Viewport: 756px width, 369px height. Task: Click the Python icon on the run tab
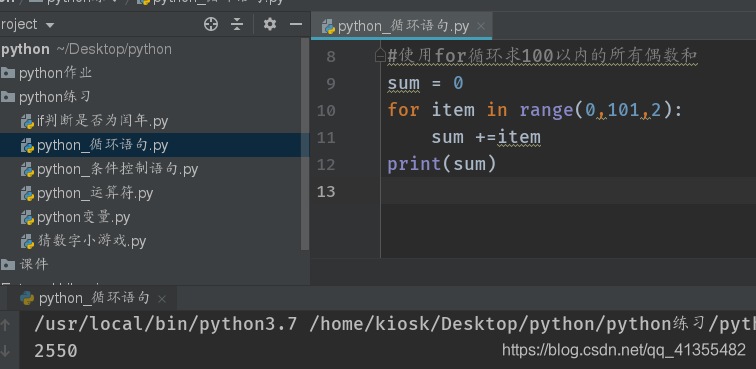point(27,298)
